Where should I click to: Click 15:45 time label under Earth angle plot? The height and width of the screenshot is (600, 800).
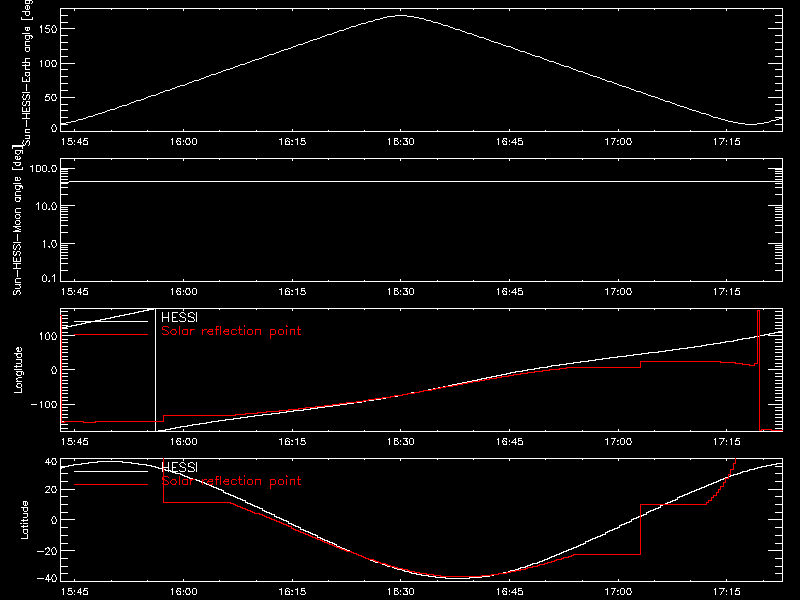point(74,142)
